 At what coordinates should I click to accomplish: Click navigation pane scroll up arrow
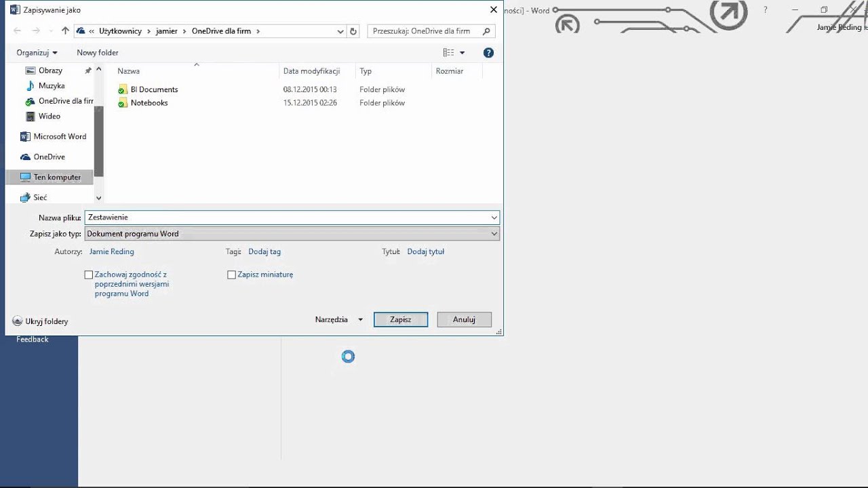(99, 70)
